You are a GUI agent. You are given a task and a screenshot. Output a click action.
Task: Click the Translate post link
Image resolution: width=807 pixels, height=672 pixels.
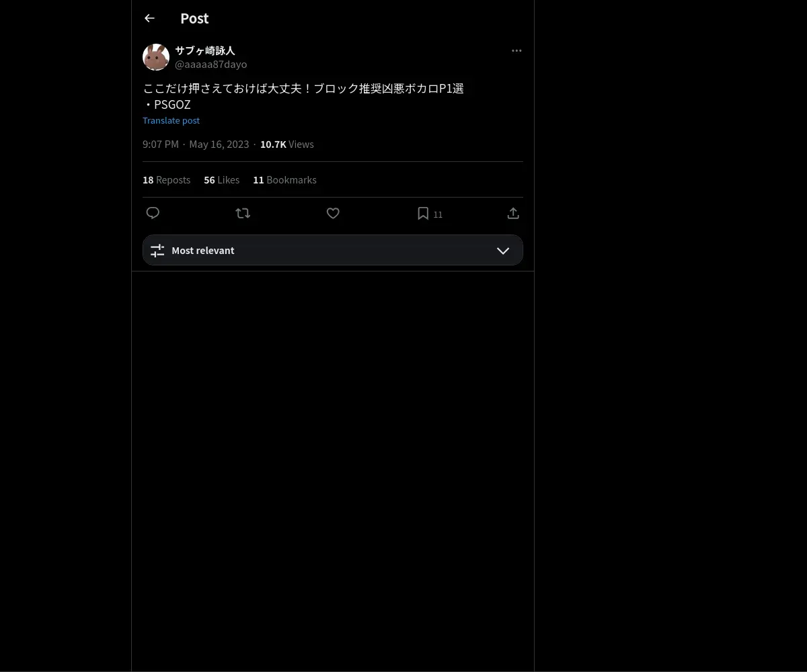click(x=171, y=120)
